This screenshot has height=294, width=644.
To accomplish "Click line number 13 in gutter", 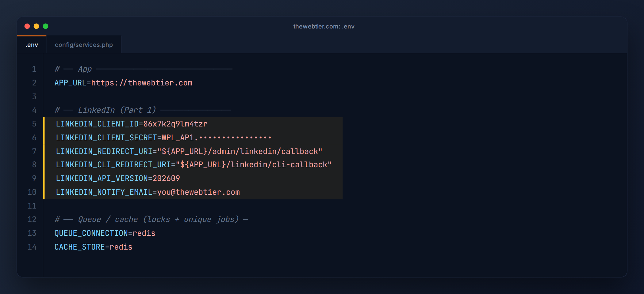I will [x=32, y=233].
